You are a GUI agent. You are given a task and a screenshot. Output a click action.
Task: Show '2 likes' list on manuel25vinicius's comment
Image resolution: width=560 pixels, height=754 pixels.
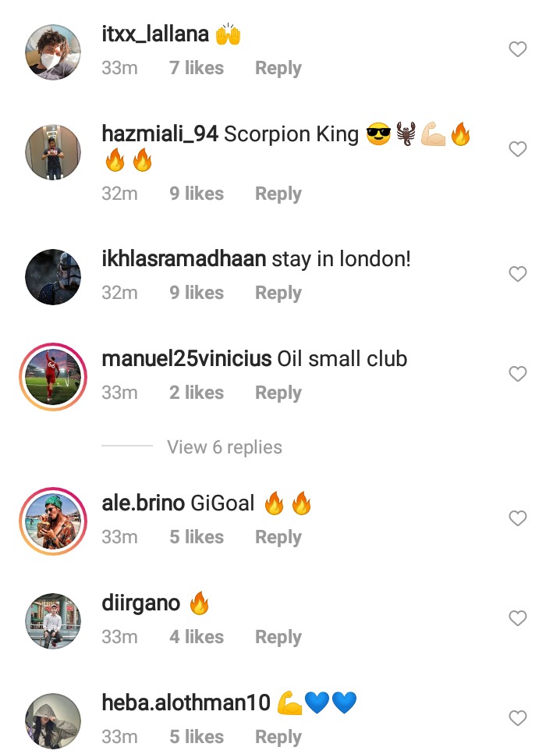click(x=197, y=393)
